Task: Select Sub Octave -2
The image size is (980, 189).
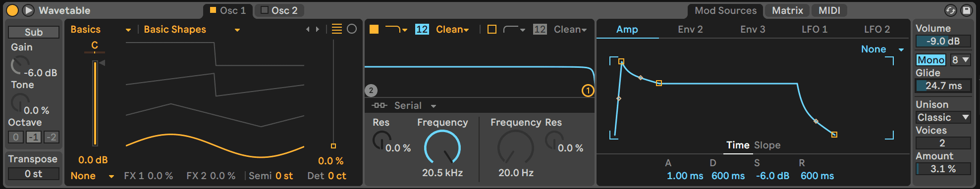Action: (x=52, y=137)
